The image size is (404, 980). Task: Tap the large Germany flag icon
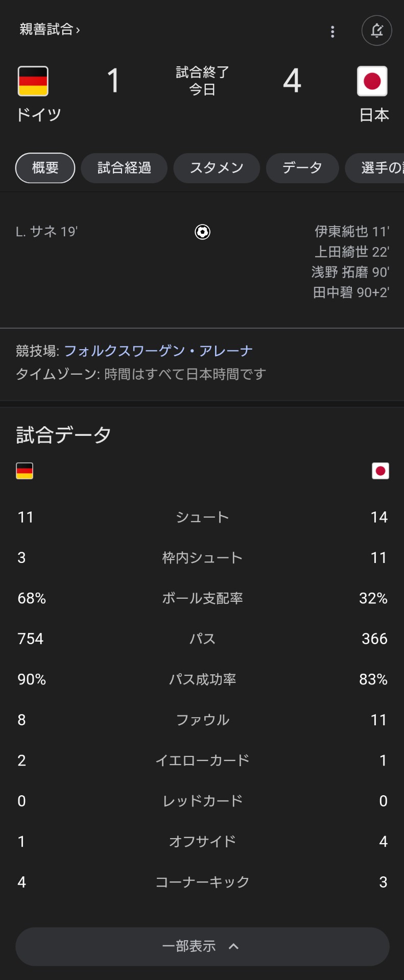(33, 81)
